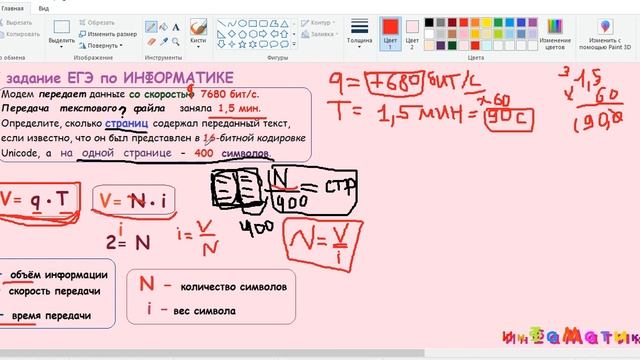The width and height of the screenshot is (640, 360).
Task: Activate the Цвет 2 background color box
Action: point(412,35)
